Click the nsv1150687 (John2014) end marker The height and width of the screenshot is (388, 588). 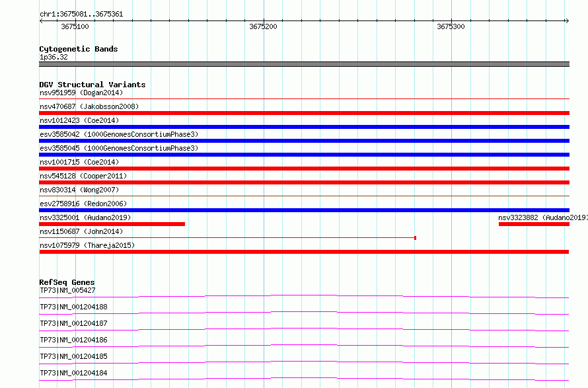[x=415, y=238]
